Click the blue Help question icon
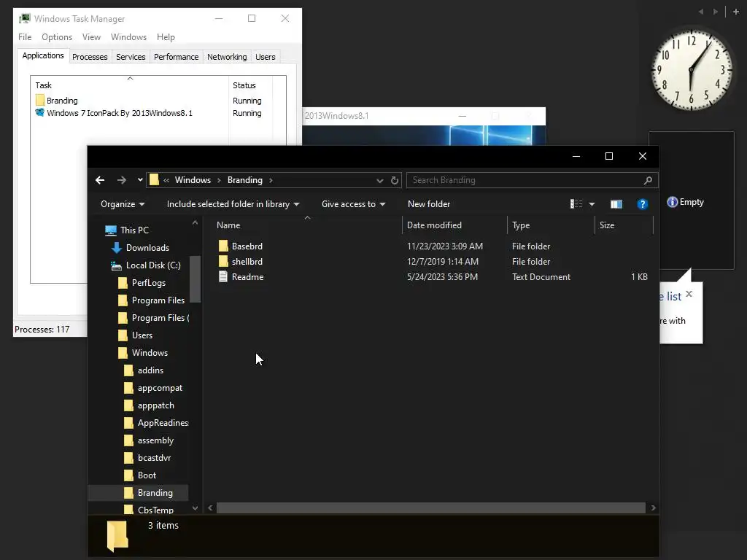 pyautogui.click(x=642, y=204)
